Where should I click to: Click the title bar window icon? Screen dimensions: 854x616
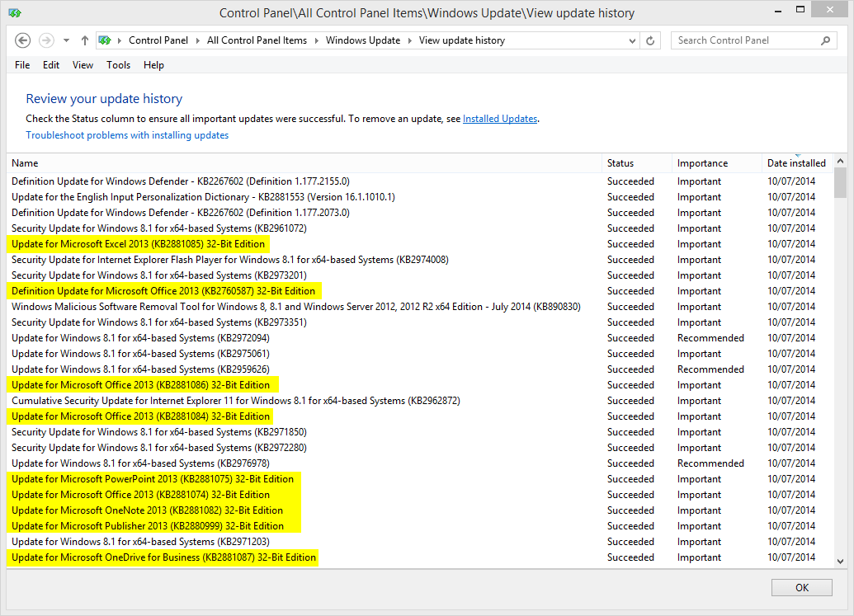[x=15, y=12]
